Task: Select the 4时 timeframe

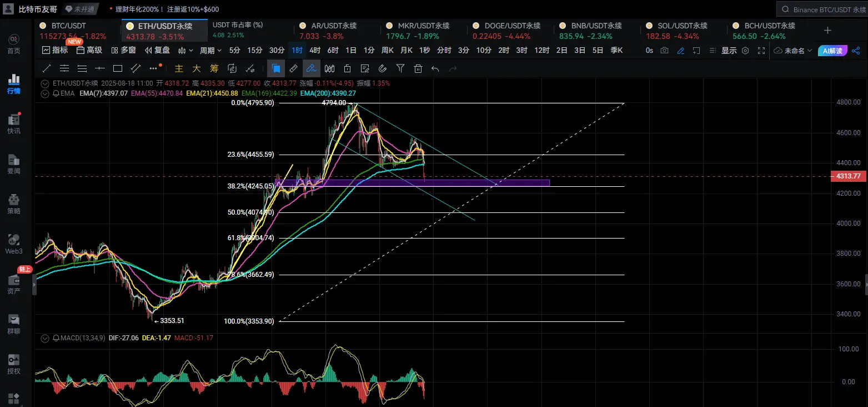Action: (x=315, y=50)
